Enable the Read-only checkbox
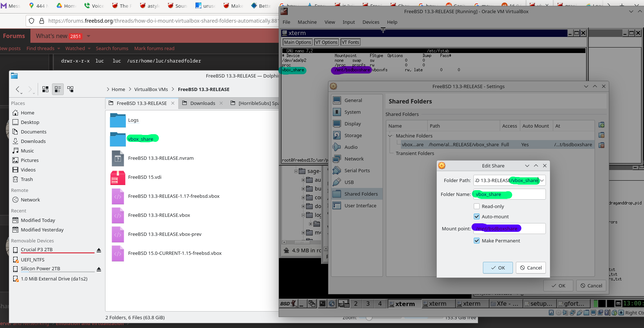This screenshot has width=644, height=328. 477,207
